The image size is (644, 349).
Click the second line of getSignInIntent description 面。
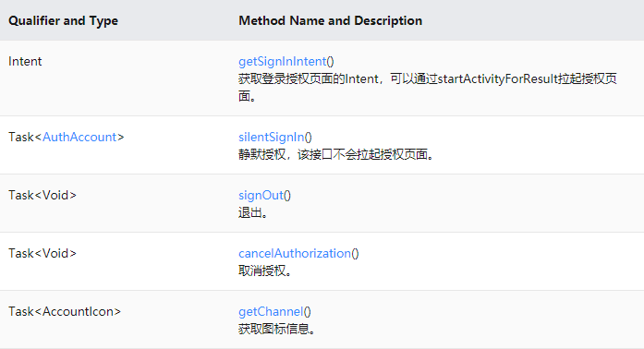[x=248, y=97]
